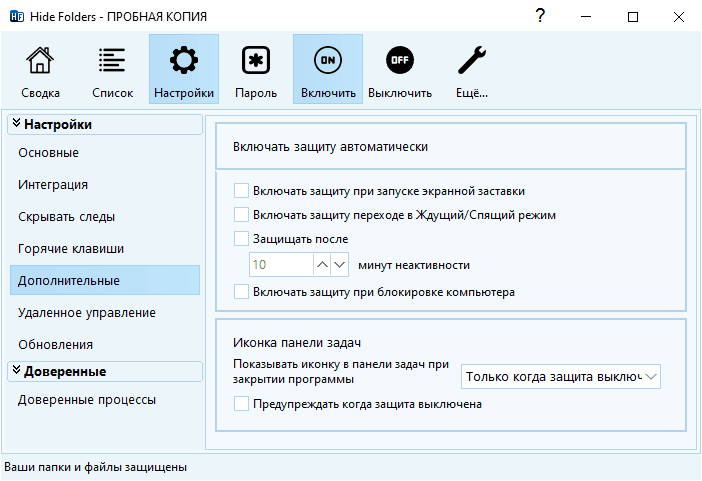Close the Hide Folders window
Viewport: 702px width, 481px height.
coord(679,17)
